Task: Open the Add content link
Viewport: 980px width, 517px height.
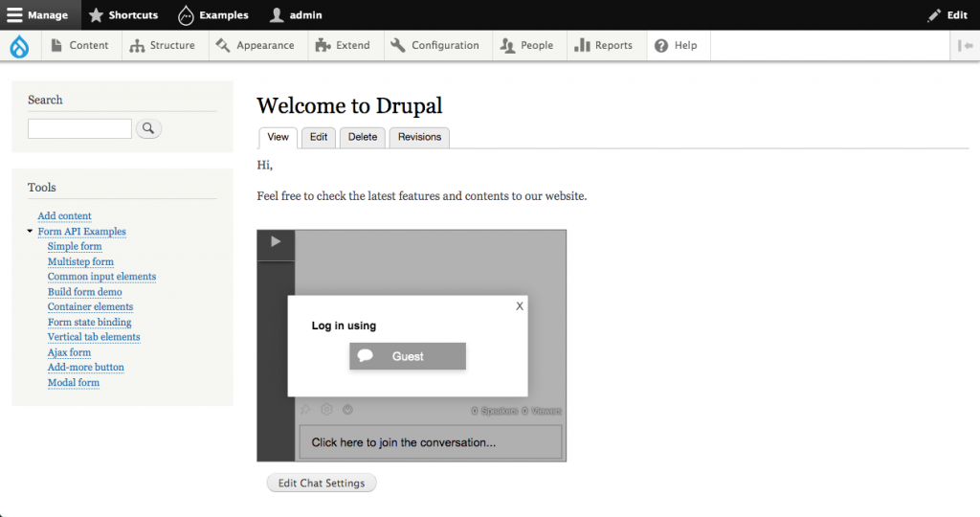Action: 65,216
